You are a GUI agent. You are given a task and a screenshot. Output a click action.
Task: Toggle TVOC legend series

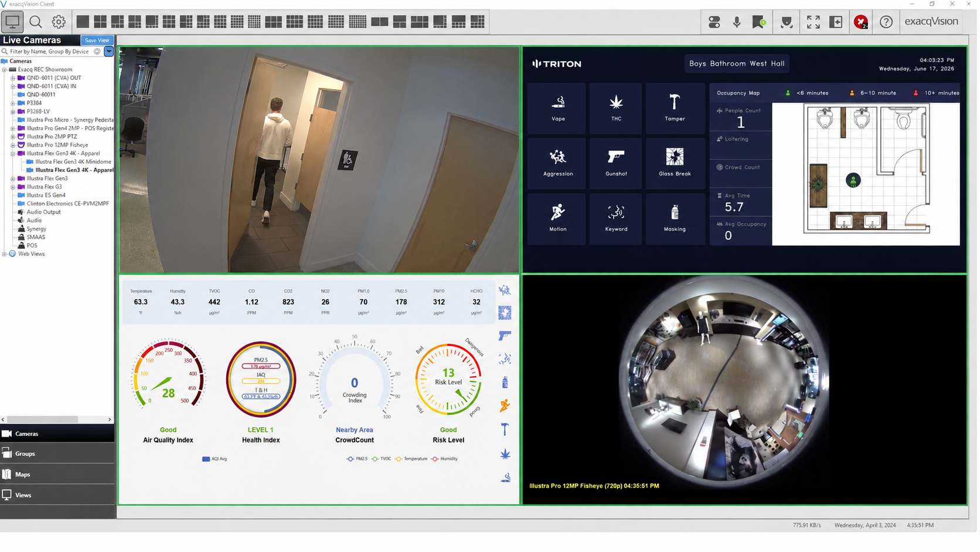tap(381, 459)
